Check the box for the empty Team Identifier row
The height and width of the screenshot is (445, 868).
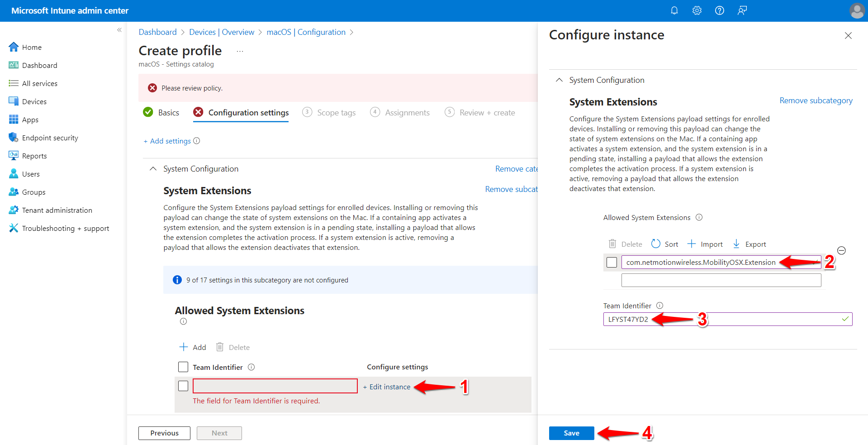click(183, 386)
